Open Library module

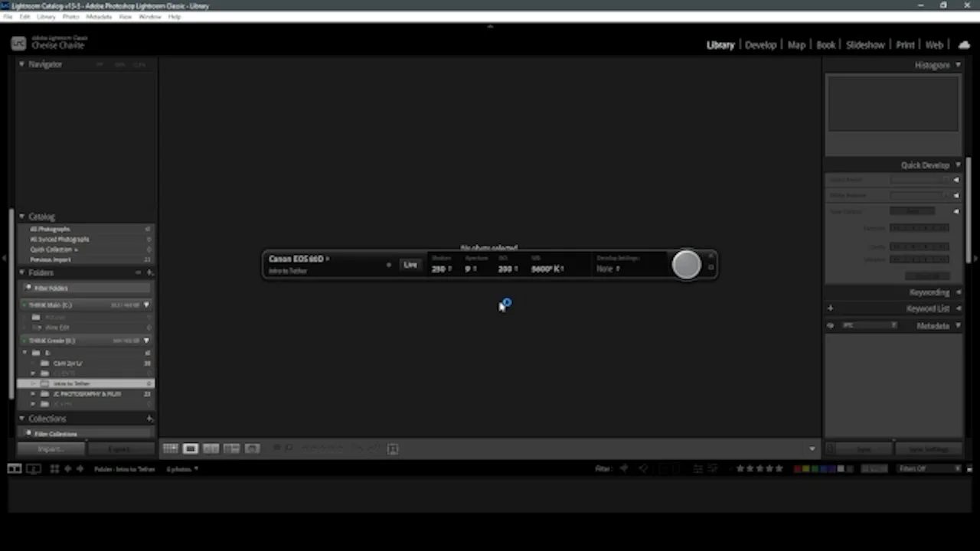pyautogui.click(x=720, y=44)
